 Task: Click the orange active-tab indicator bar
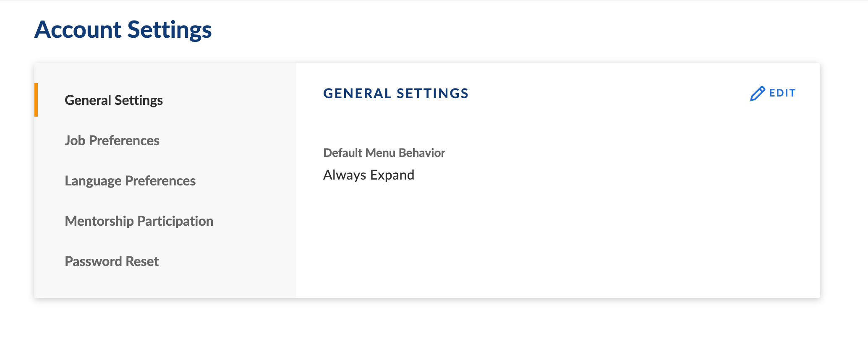coord(36,100)
